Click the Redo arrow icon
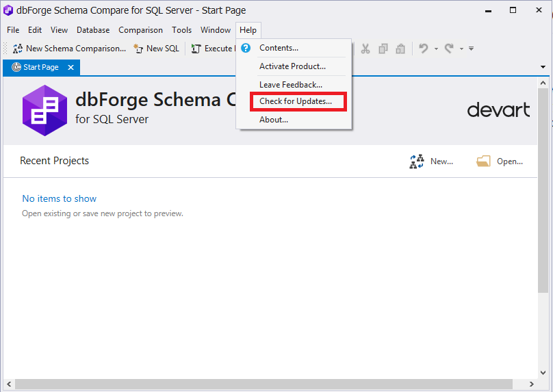This screenshot has width=553, height=392. point(449,49)
